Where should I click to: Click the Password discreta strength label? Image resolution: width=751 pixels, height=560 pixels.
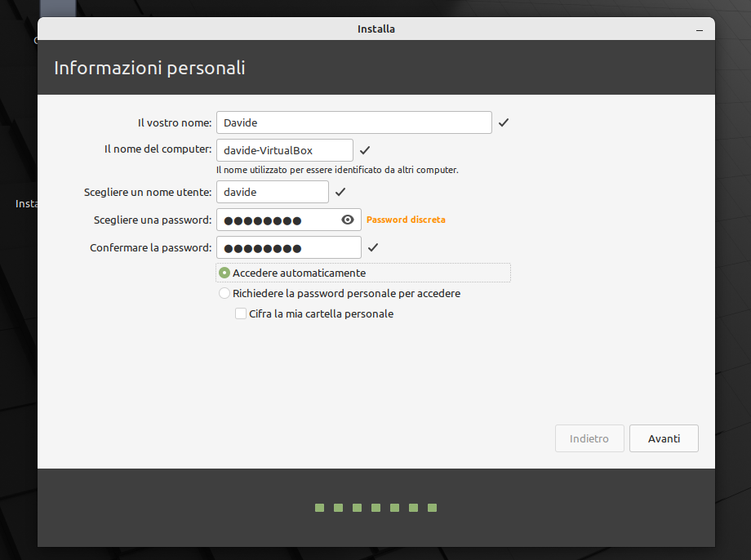(406, 220)
